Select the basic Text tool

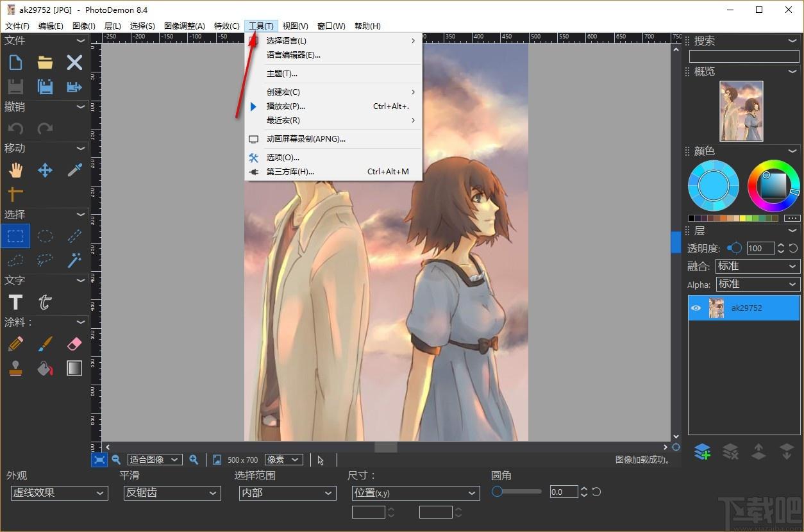coord(15,302)
